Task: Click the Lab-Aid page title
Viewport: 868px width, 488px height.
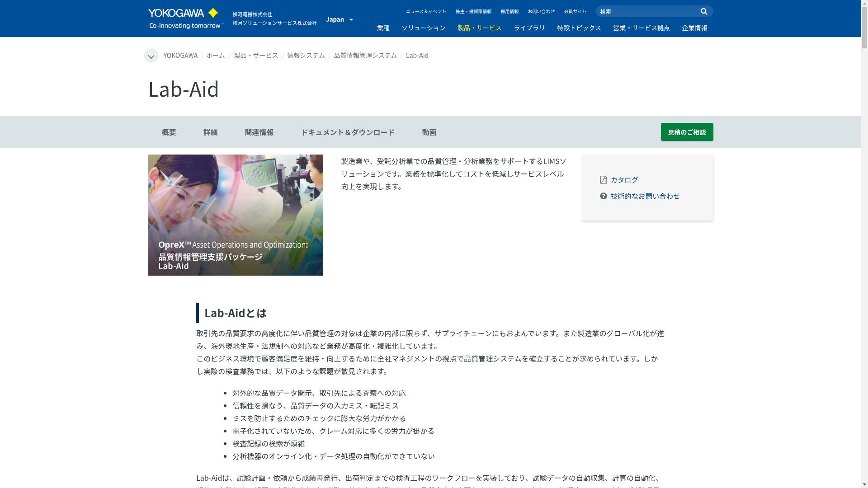Action: click(184, 89)
